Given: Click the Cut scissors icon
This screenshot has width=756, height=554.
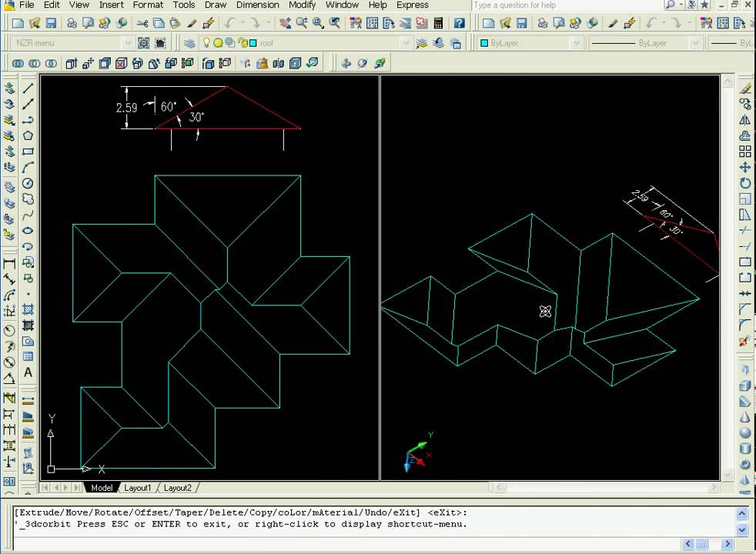Looking at the screenshot, I should click(142, 23).
